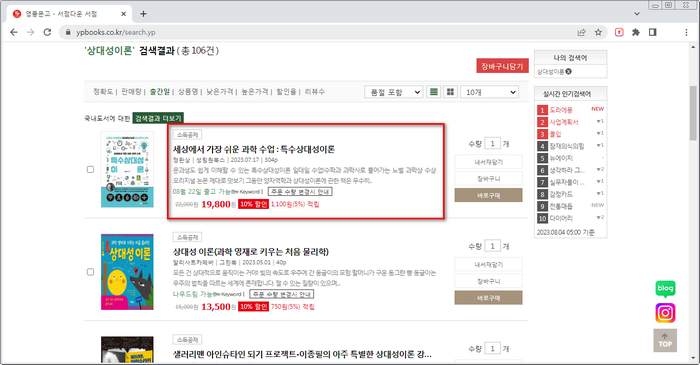
Task: Remove 상대성이론 from my search terms
Action: [568, 71]
